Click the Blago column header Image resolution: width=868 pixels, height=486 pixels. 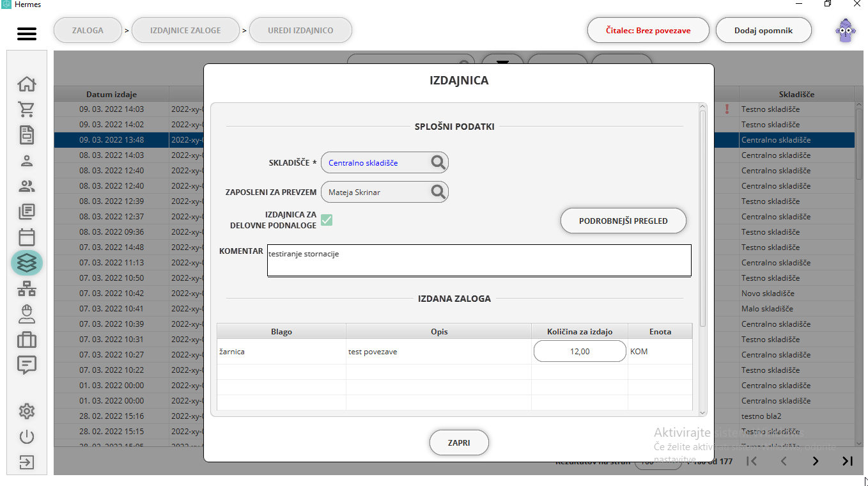point(281,331)
